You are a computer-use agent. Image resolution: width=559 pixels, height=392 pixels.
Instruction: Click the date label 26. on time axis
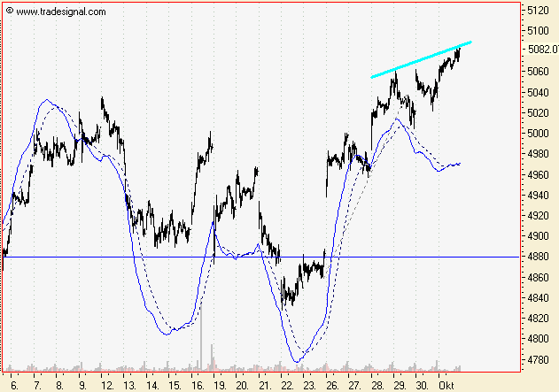(x=332, y=386)
